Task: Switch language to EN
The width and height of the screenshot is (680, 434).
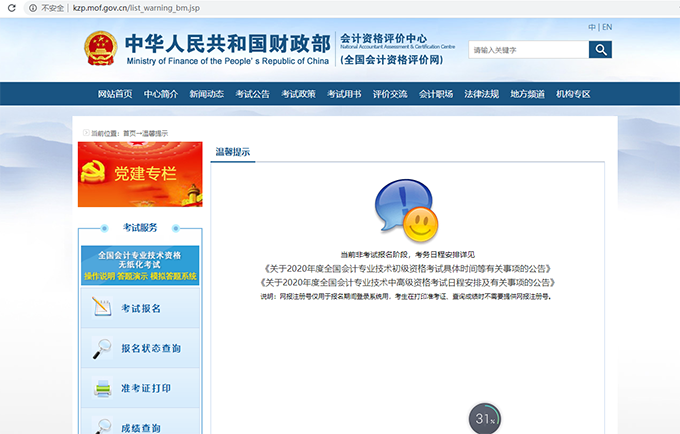Action: 607,27
